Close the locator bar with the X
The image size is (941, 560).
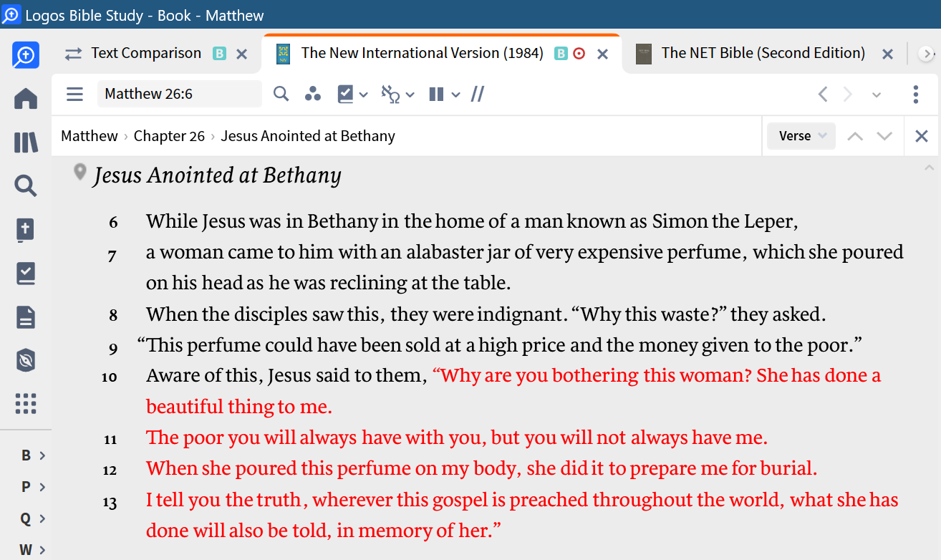922,135
